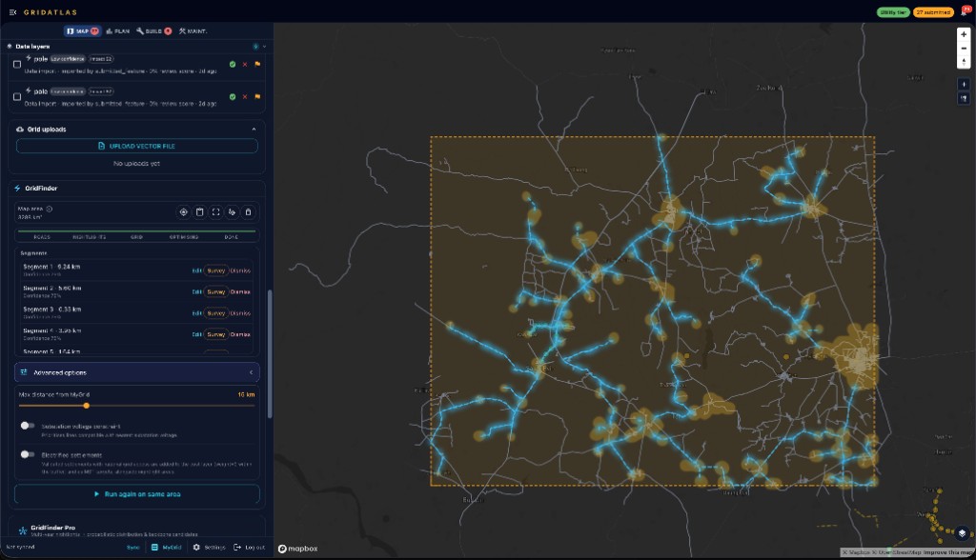Click Log out in the bottom bar
The height and width of the screenshot is (560, 976).
point(249,548)
